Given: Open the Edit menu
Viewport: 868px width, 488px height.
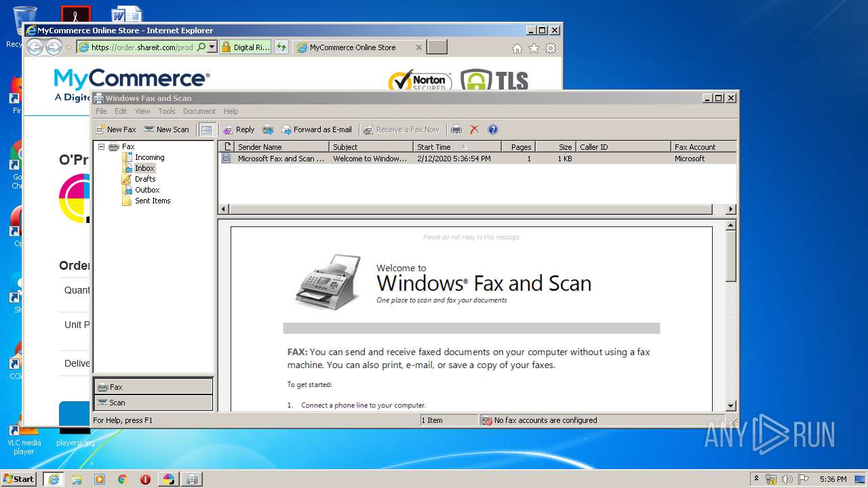Looking at the screenshot, I should (x=121, y=111).
